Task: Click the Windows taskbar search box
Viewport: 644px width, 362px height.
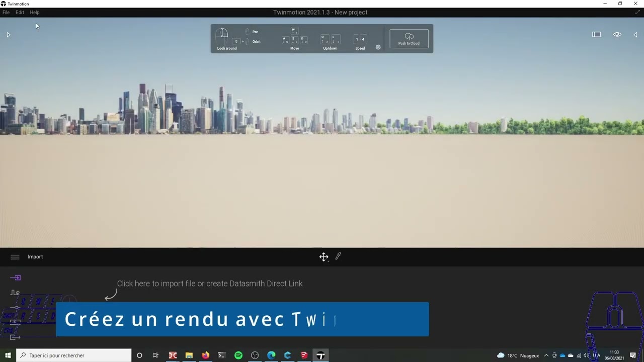Action: coord(74,355)
